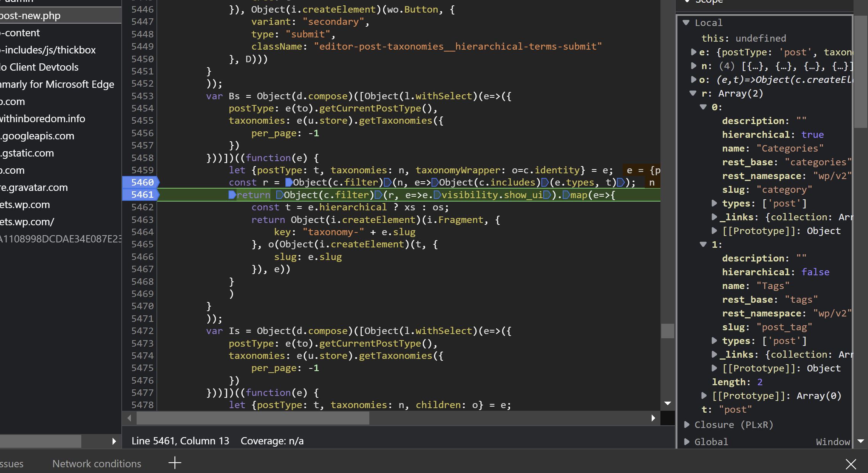Viewport: 868px width, 473px height.
Task: Switch to the Issues tab
Action: point(11,463)
